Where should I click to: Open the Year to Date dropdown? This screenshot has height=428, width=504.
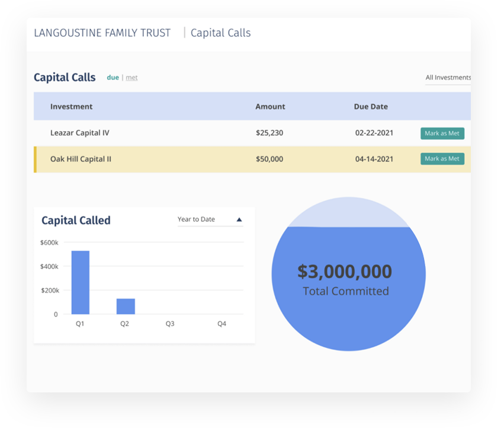210,219
